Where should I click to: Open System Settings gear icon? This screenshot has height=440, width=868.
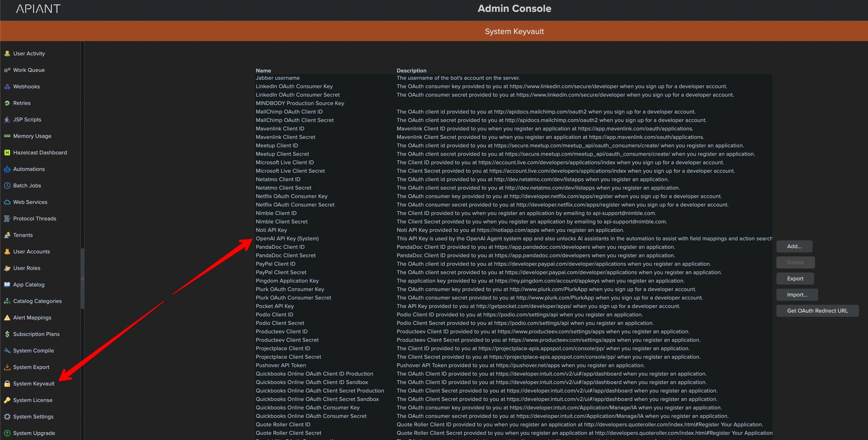coord(7,416)
